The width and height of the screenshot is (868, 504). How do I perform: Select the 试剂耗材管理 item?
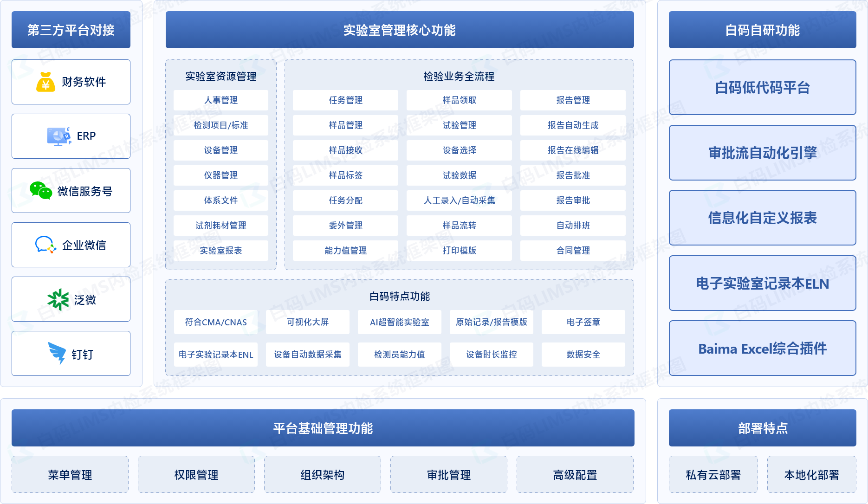221,226
